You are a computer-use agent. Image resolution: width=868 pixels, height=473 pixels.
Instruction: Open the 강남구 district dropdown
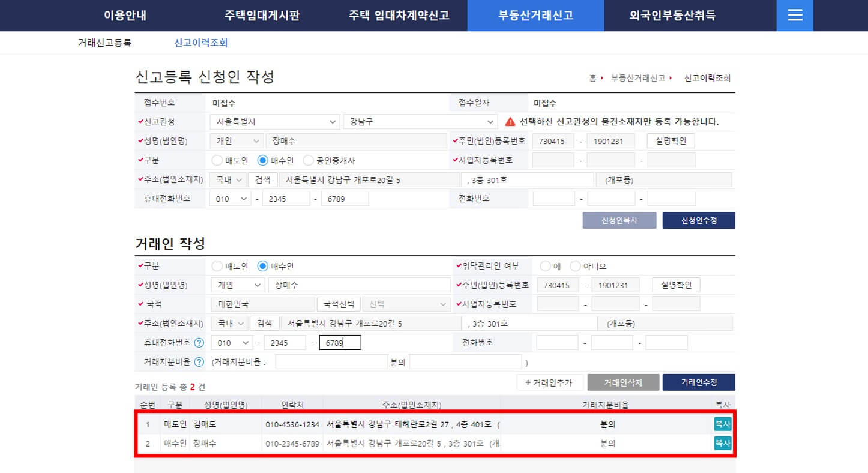coord(420,121)
